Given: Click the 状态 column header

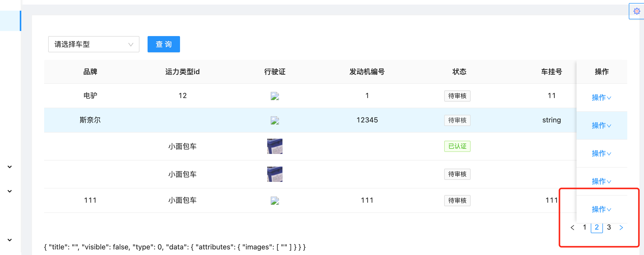Looking at the screenshot, I should [x=459, y=72].
